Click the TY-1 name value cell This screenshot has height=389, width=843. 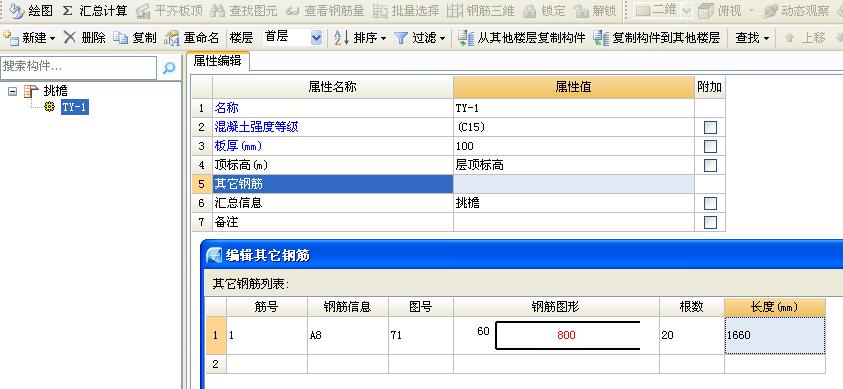pos(574,108)
